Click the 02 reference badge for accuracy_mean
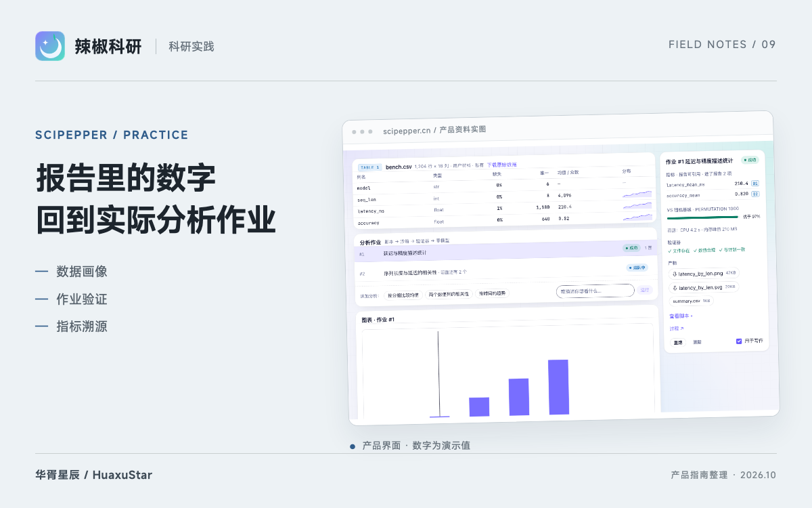Image resolution: width=812 pixels, height=508 pixels. coord(755,194)
